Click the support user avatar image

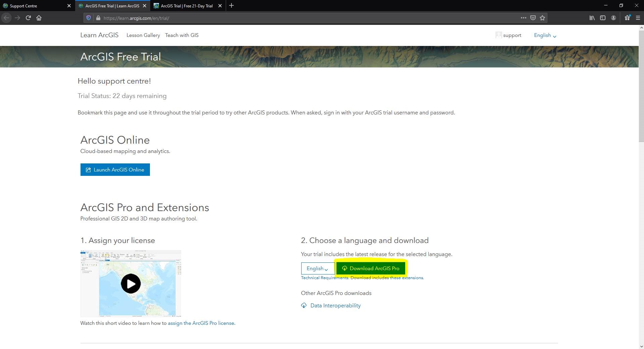[498, 35]
